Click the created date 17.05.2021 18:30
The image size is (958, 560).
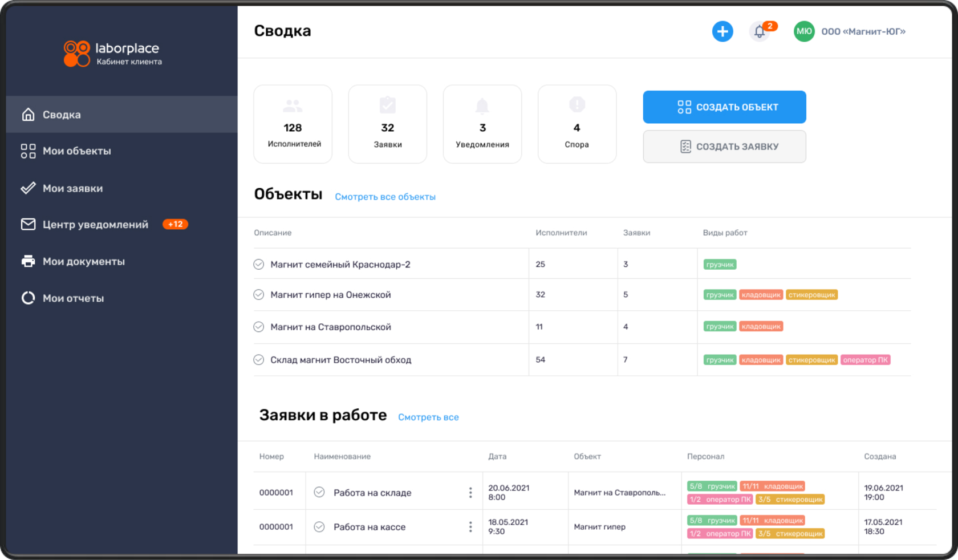883,527
